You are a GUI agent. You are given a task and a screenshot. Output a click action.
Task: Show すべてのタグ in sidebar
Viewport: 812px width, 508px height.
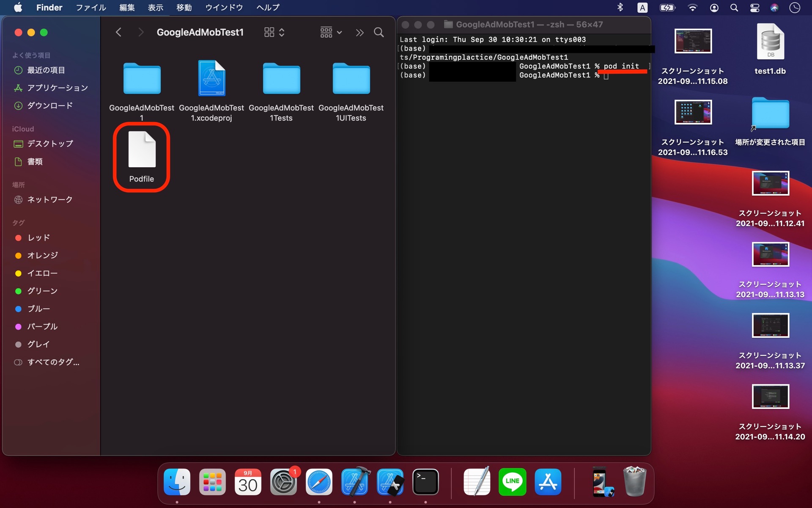(x=53, y=362)
